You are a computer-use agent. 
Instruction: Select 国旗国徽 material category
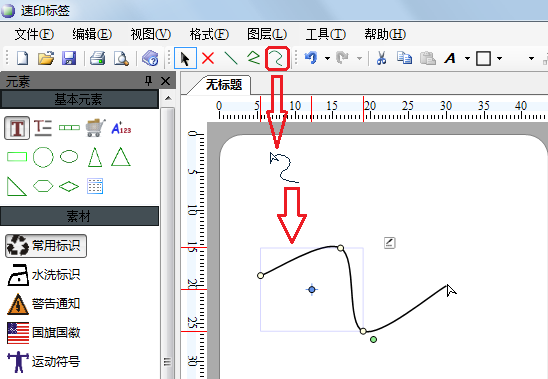click(44, 332)
